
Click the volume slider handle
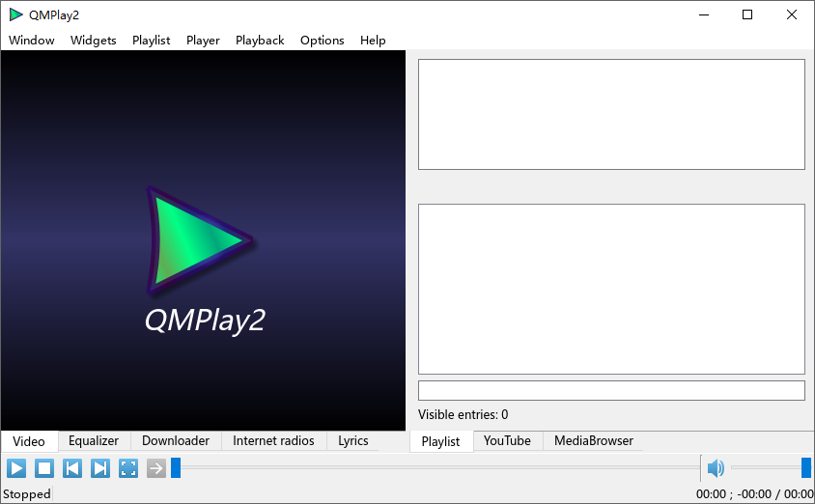[805, 468]
